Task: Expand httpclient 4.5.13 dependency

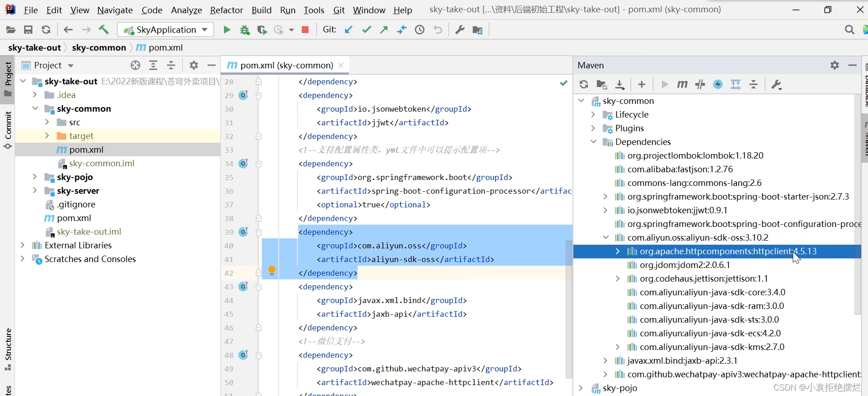Action: (618, 251)
